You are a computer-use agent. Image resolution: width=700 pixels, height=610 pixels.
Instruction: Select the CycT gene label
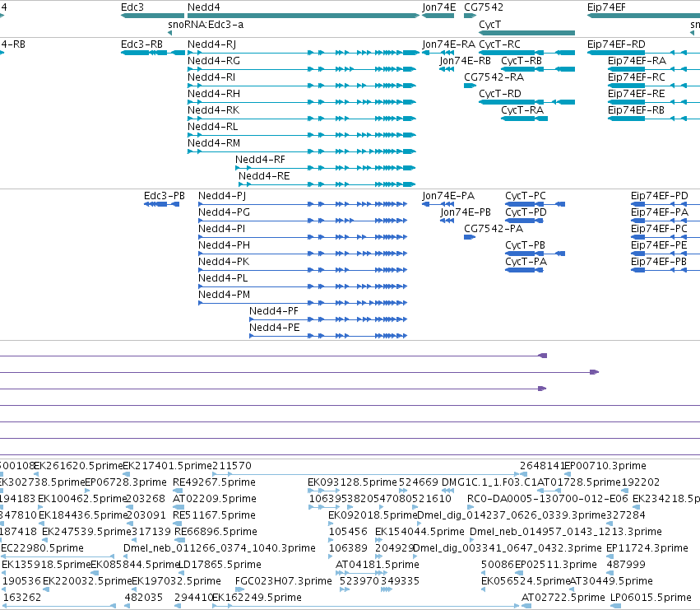coord(489,25)
